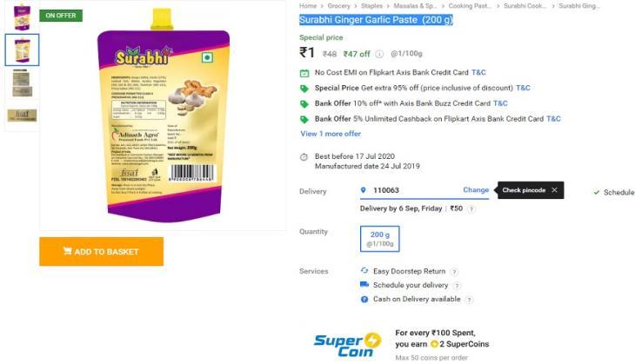Click the clock icon beside Best before date
This screenshot has width=635, height=364.
point(304,157)
